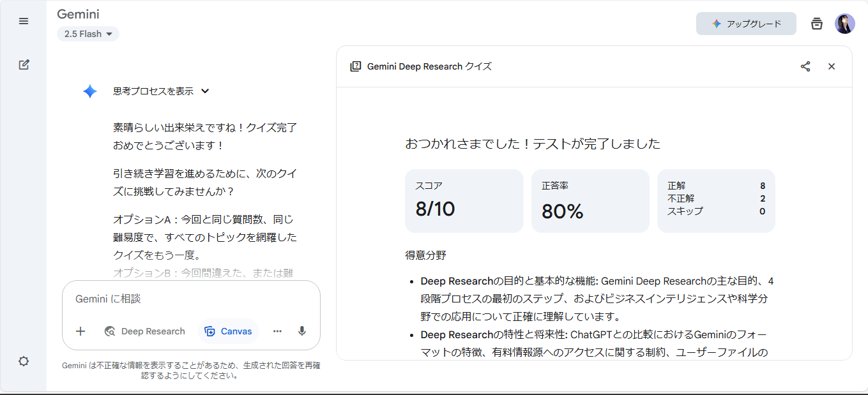Screen dimensions: 868x395
Task: Open the main menu hamburger icon
Action: tap(24, 21)
